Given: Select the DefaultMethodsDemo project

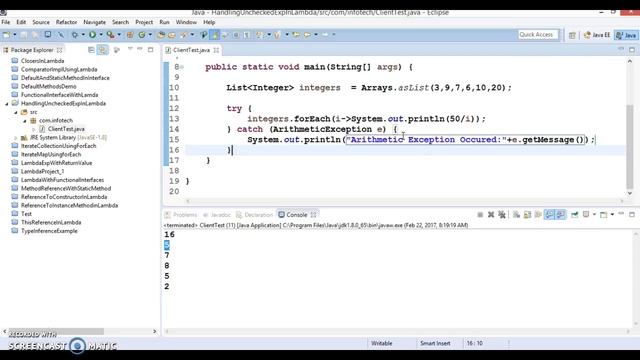Looking at the screenshot, I should 49,87.
